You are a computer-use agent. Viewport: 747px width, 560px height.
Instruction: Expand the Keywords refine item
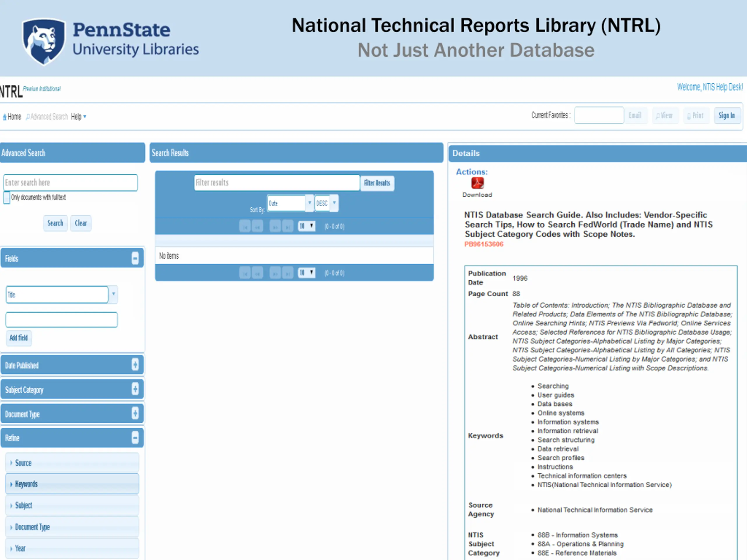click(x=72, y=484)
